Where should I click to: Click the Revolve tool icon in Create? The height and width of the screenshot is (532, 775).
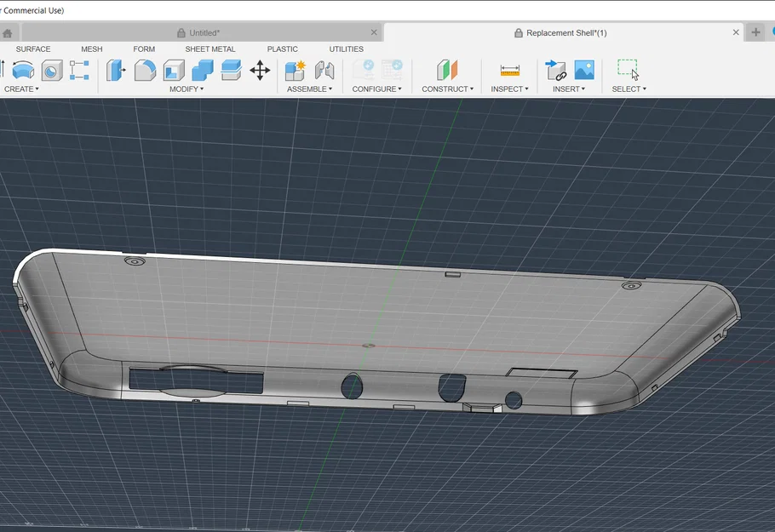coord(23,70)
